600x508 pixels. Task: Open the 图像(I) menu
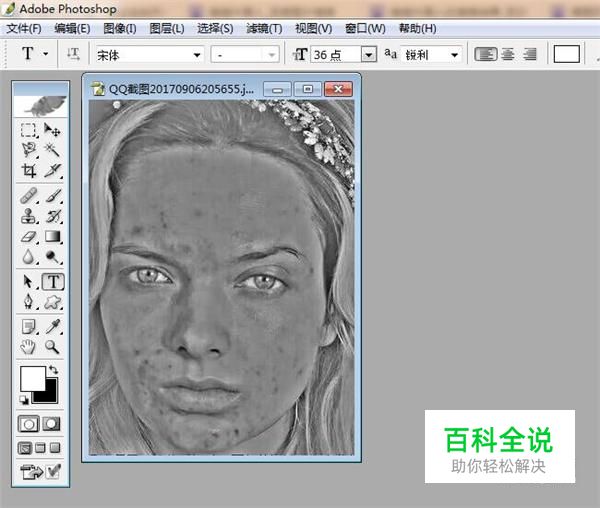pos(120,29)
